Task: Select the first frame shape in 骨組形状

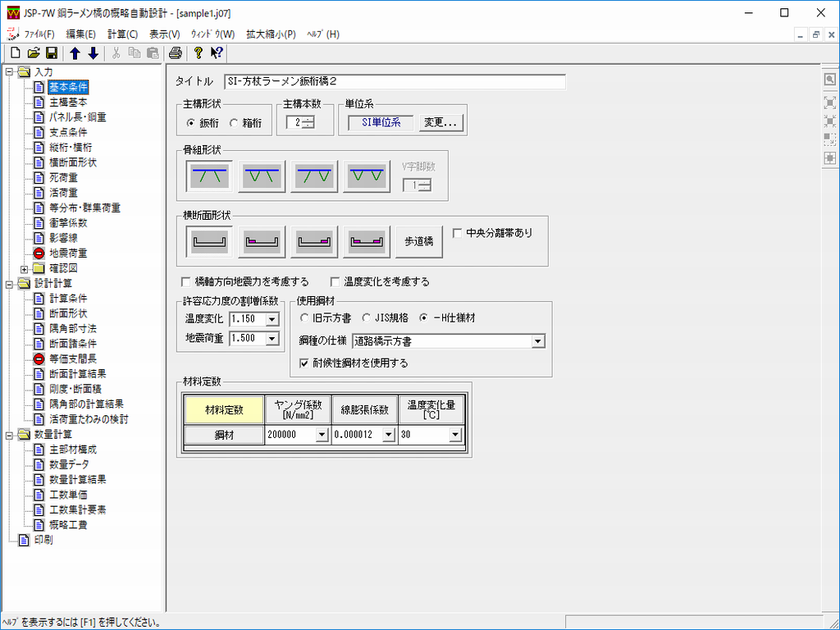Action: [210, 176]
